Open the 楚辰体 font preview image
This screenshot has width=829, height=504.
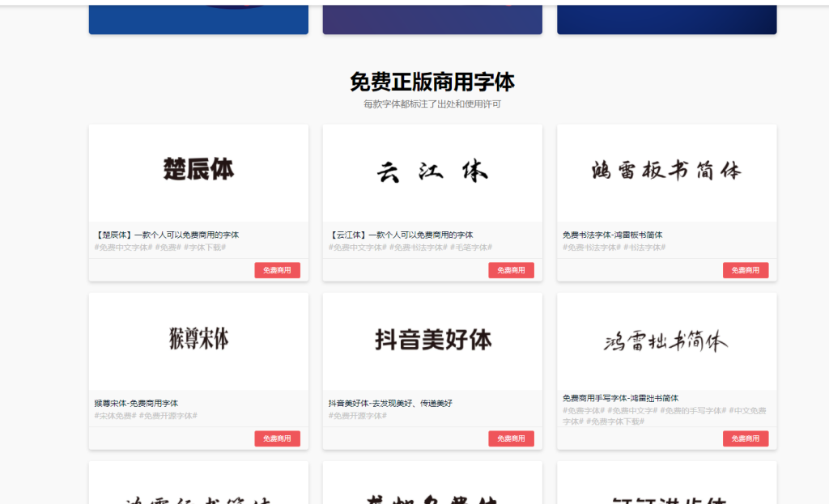[x=198, y=171]
